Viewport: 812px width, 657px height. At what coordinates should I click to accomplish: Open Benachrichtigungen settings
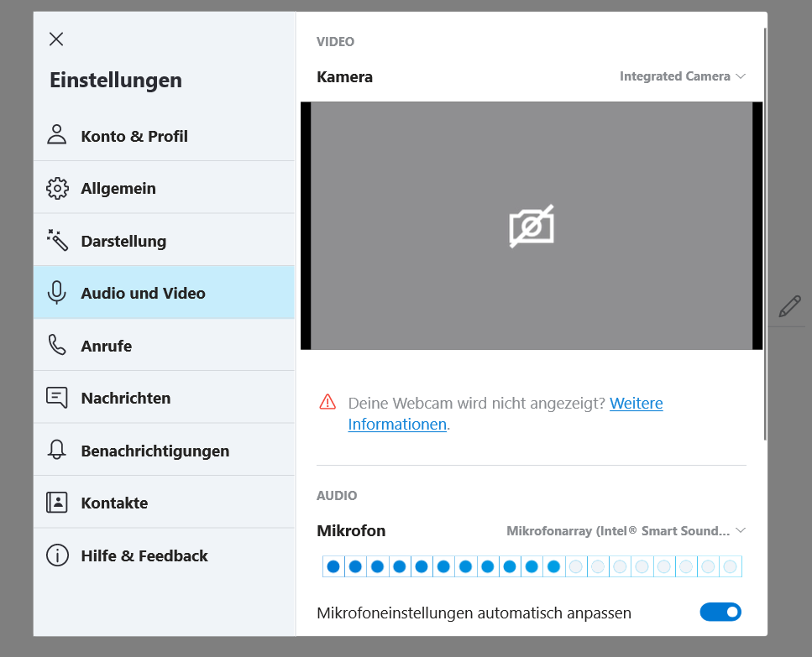point(164,450)
